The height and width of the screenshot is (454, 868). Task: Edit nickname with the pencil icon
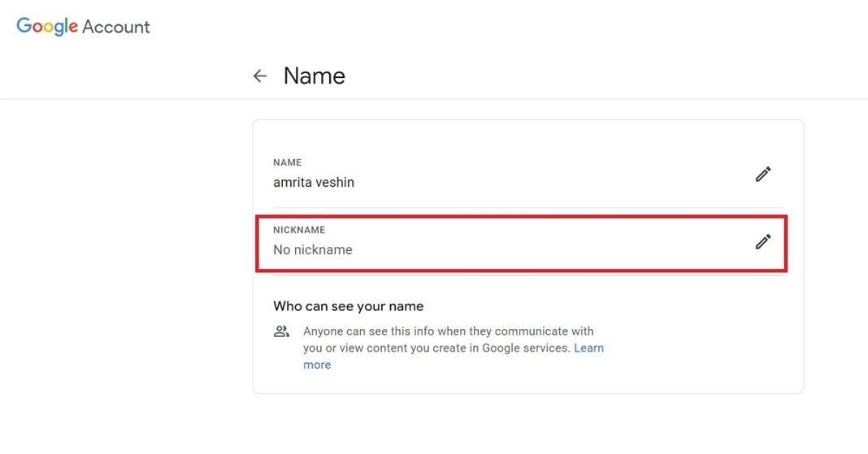pos(762,241)
